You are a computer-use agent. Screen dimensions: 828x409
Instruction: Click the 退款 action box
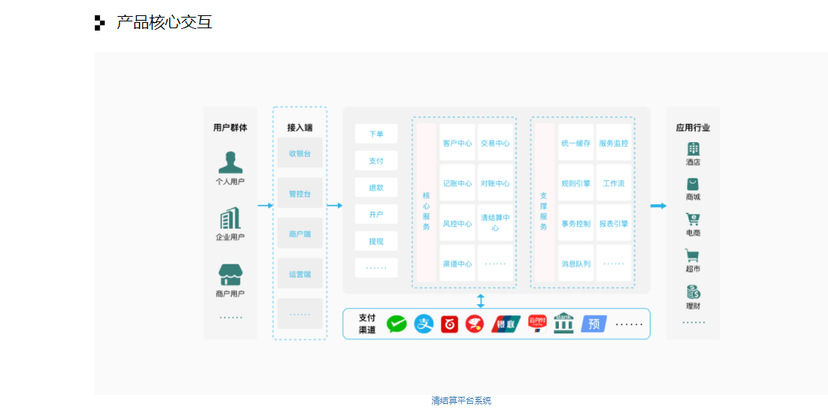(x=376, y=187)
